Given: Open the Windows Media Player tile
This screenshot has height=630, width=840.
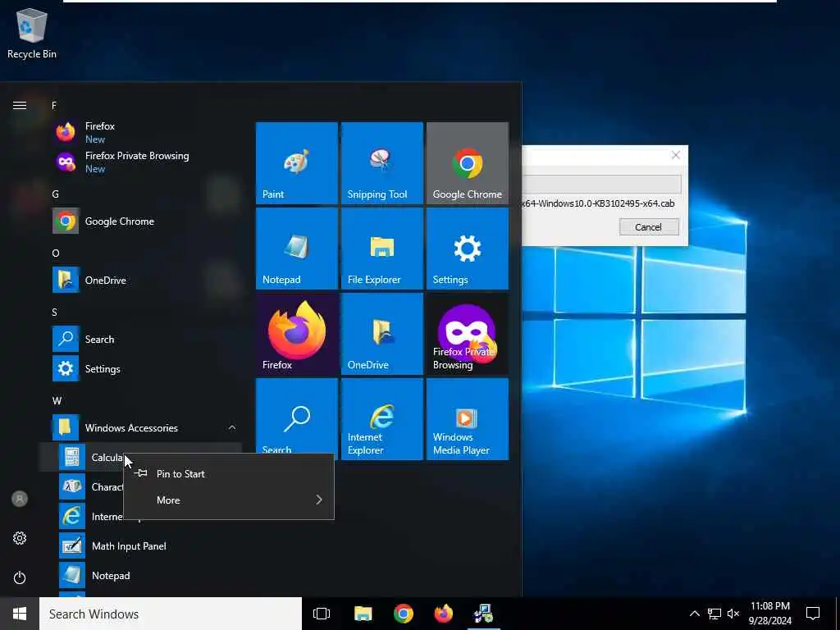Looking at the screenshot, I should click(467, 419).
